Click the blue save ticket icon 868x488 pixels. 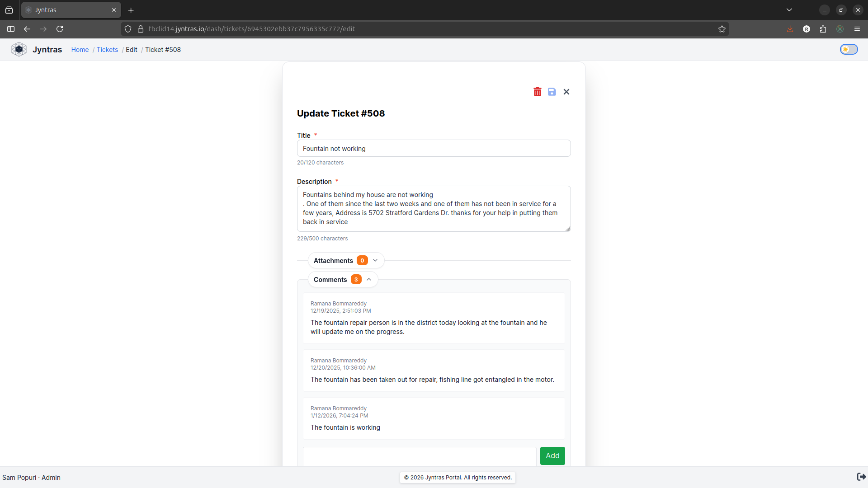click(552, 92)
